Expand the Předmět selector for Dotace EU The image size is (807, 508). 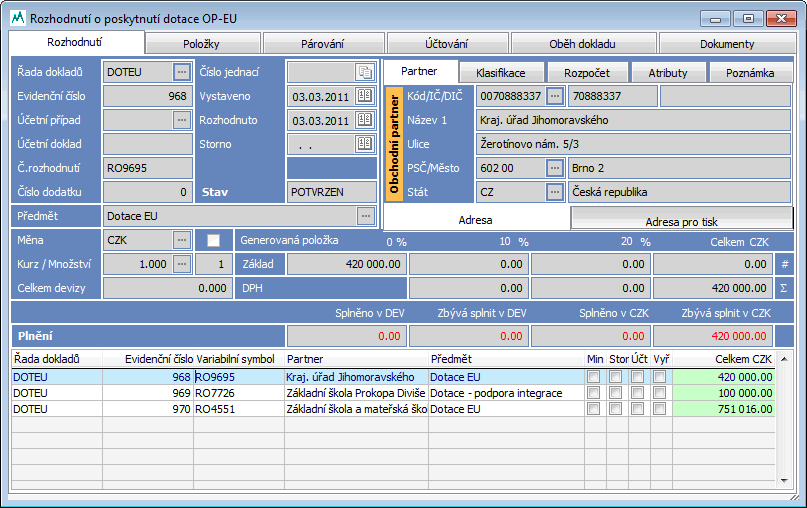click(x=365, y=215)
